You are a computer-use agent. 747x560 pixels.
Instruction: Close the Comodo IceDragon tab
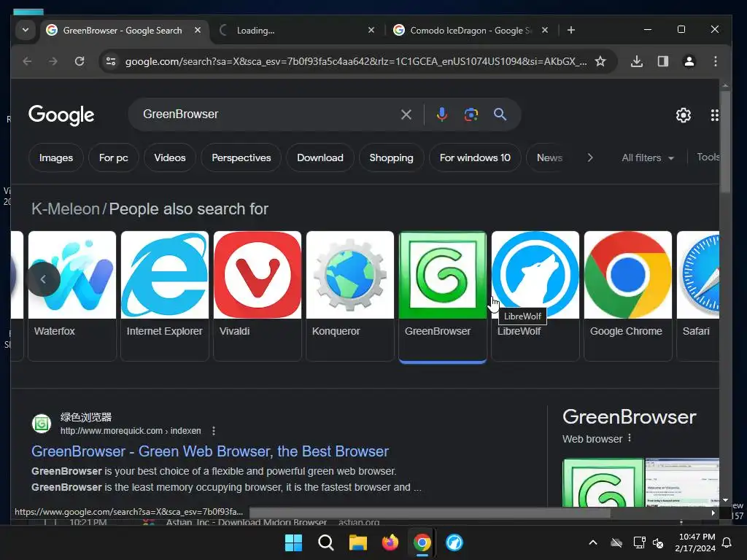click(545, 30)
